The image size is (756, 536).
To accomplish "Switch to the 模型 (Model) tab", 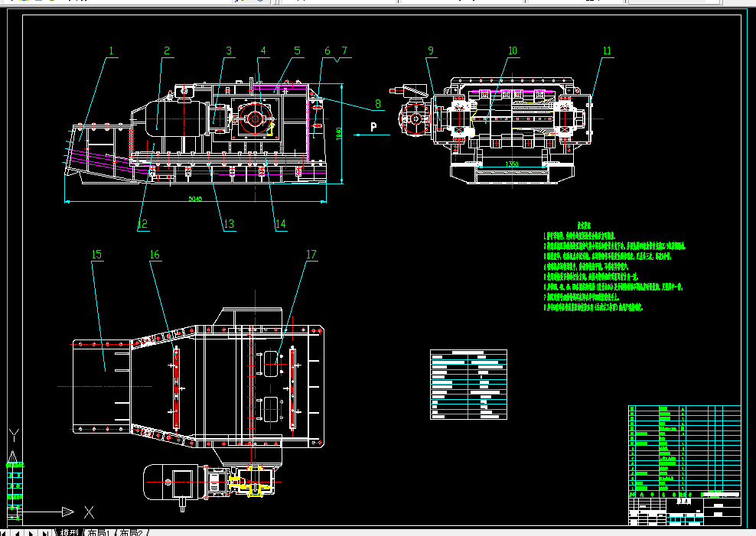I will [x=69, y=533].
